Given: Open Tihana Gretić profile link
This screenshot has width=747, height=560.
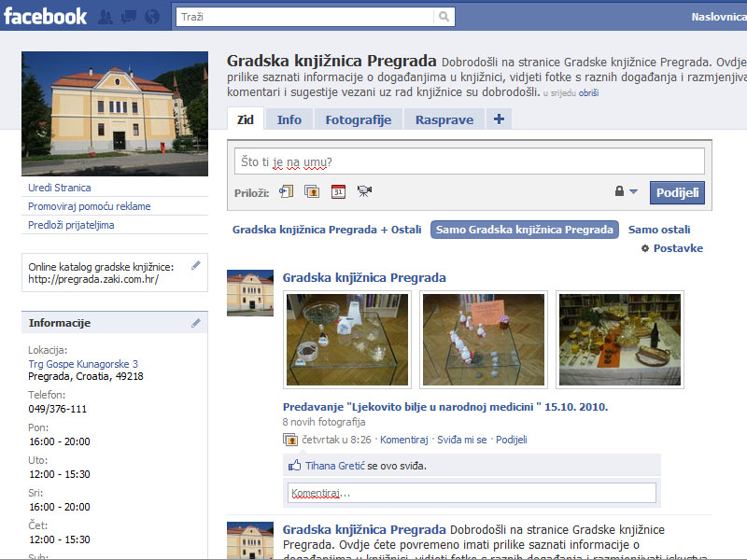Looking at the screenshot, I should tap(335, 466).
